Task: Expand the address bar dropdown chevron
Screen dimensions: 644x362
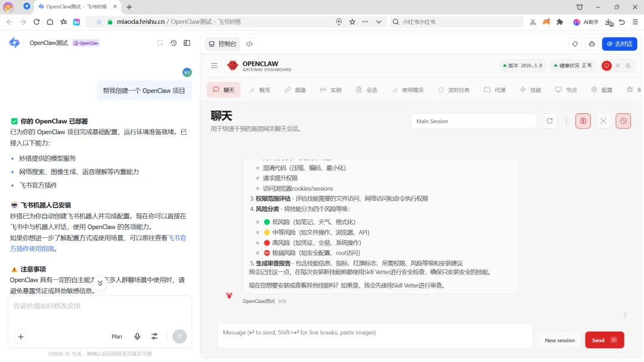Action: click(x=379, y=22)
